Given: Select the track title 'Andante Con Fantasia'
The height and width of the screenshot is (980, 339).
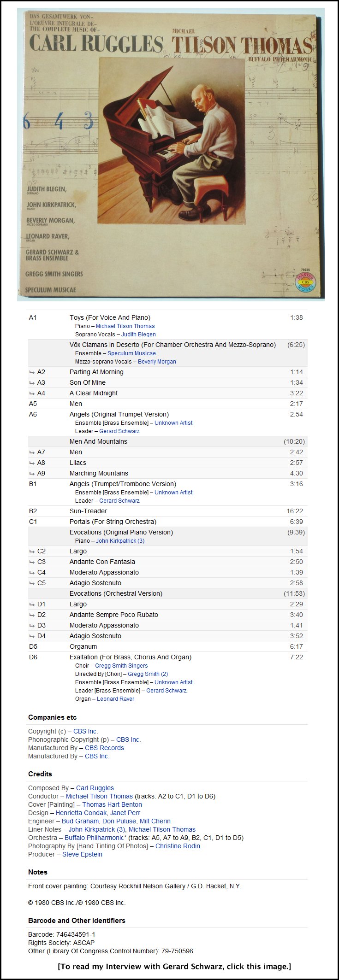Looking at the screenshot, I should pos(102,562).
